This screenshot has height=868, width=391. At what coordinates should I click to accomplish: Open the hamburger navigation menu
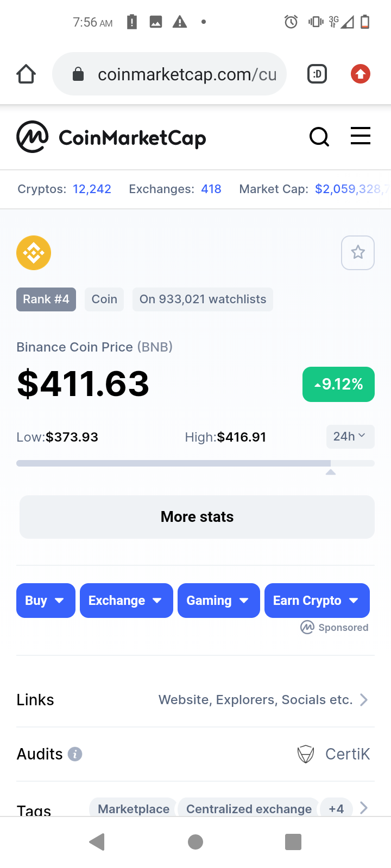point(361,136)
